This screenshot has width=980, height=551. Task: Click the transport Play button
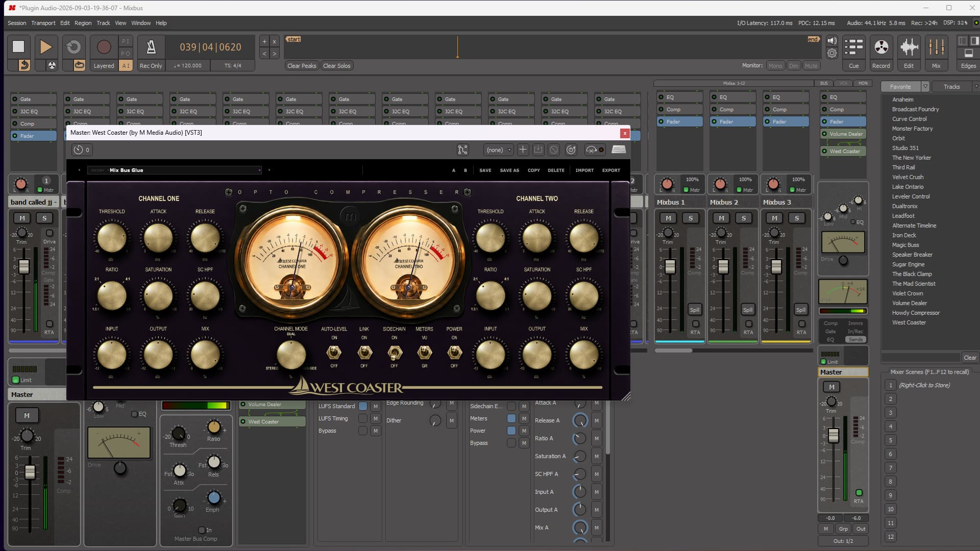45,47
